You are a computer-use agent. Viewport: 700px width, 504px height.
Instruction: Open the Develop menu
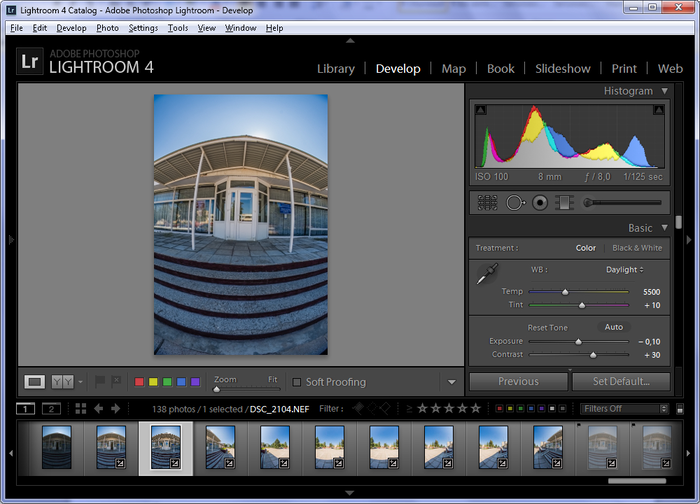(x=71, y=28)
